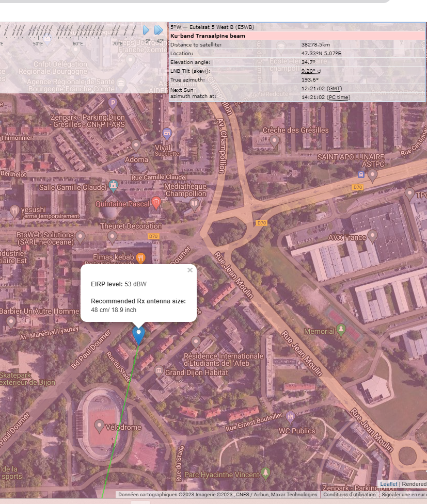The height and width of the screenshot is (504, 427).
Task: Click the Theuret Decoration pin
Action: (112, 237)
